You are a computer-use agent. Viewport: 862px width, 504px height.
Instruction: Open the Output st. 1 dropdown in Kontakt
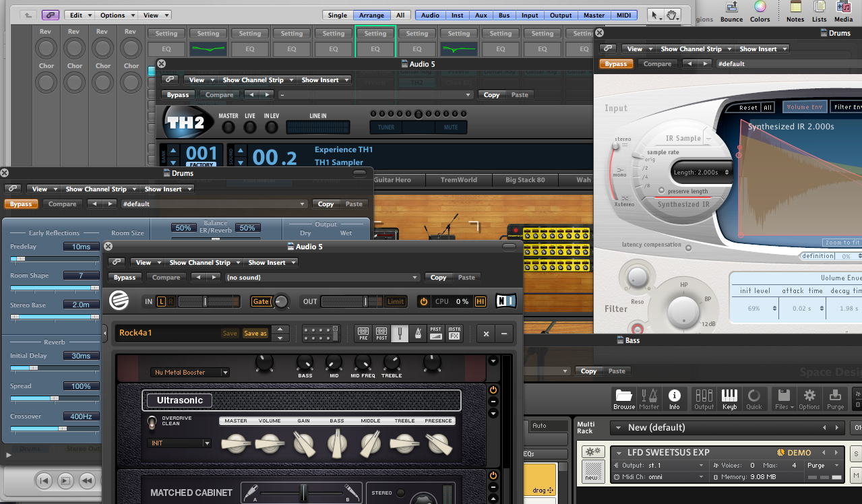pos(658,465)
